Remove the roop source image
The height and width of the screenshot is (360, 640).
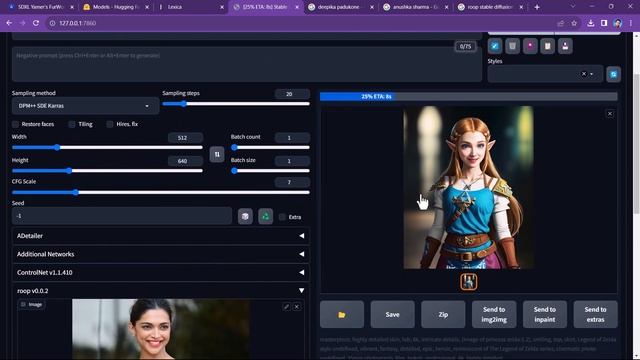pos(297,306)
